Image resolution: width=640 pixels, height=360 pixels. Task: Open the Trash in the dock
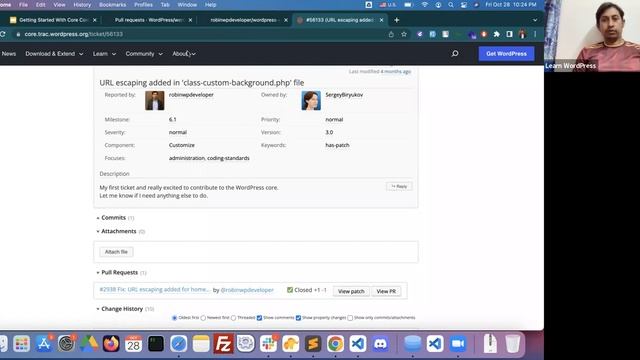(512, 344)
